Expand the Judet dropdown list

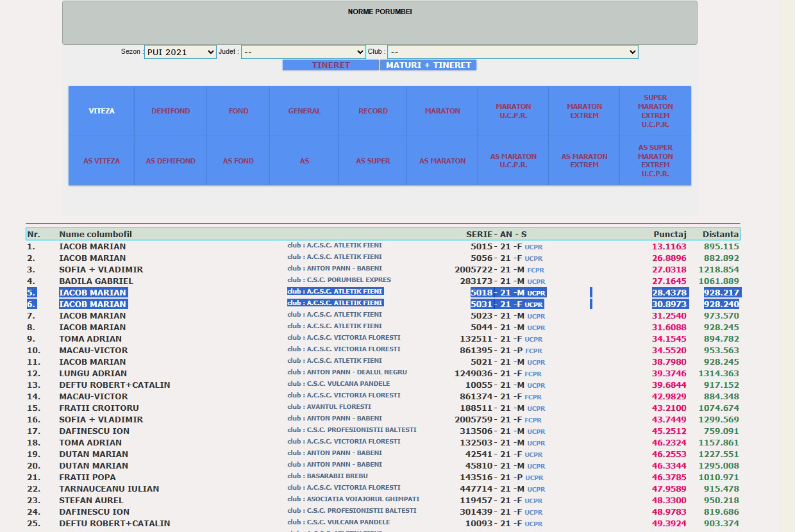[x=303, y=52]
